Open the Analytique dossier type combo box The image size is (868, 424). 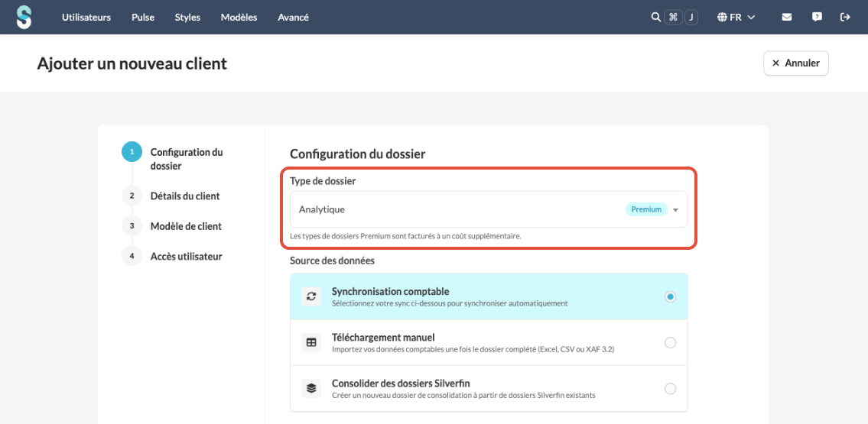(489, 209)
